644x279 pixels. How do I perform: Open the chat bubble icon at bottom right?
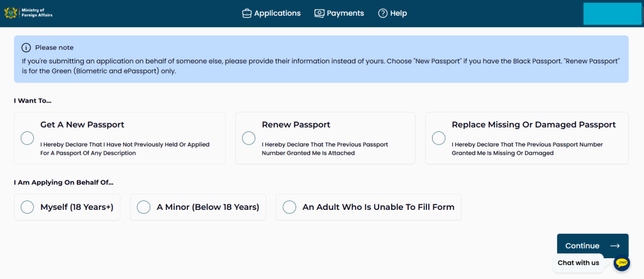click(622, 263)
